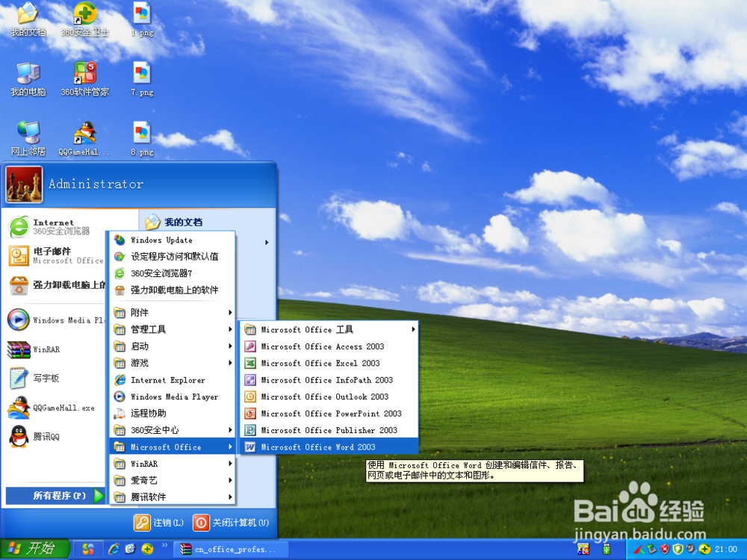Expand the 爱奇艺 folder
The height and width of the screenshot is (560, 747).
click(x=173, y=480)
